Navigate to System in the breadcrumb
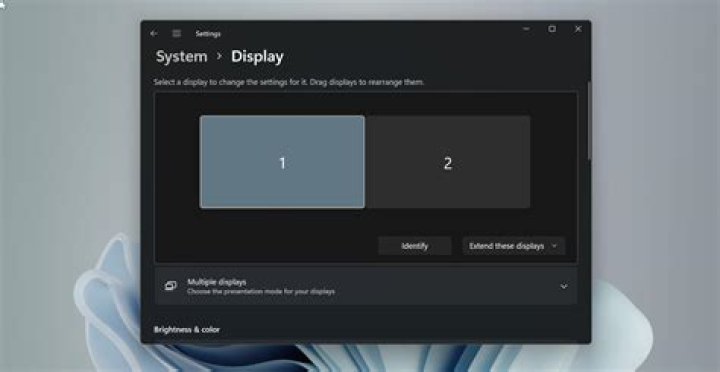720x372 pixels. pyautogui.click(x=182, y=56)
